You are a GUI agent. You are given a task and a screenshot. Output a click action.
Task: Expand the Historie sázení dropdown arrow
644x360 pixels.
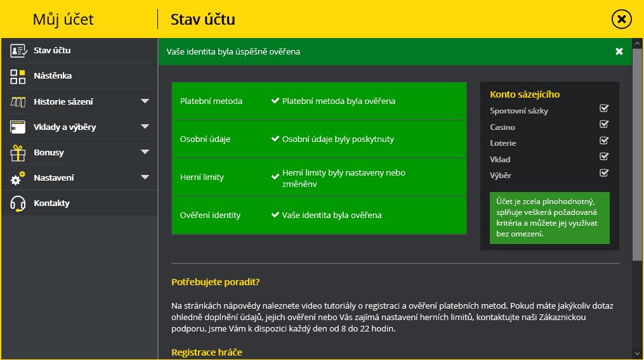[145, 101]
